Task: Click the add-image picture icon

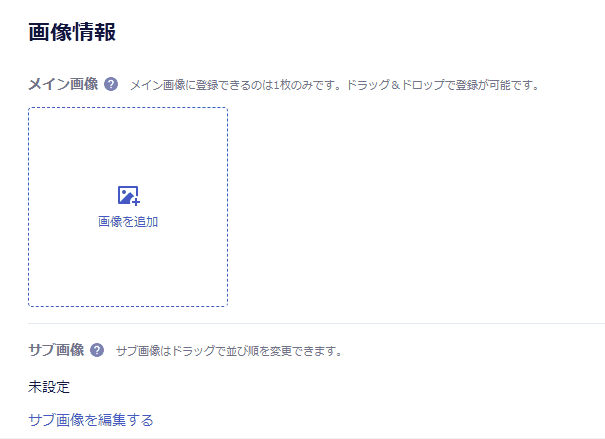Action: (x=128, y=196)
